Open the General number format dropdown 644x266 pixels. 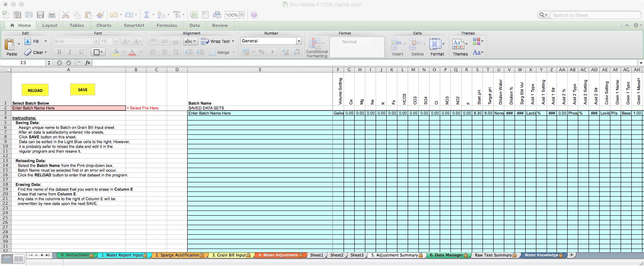299,41
